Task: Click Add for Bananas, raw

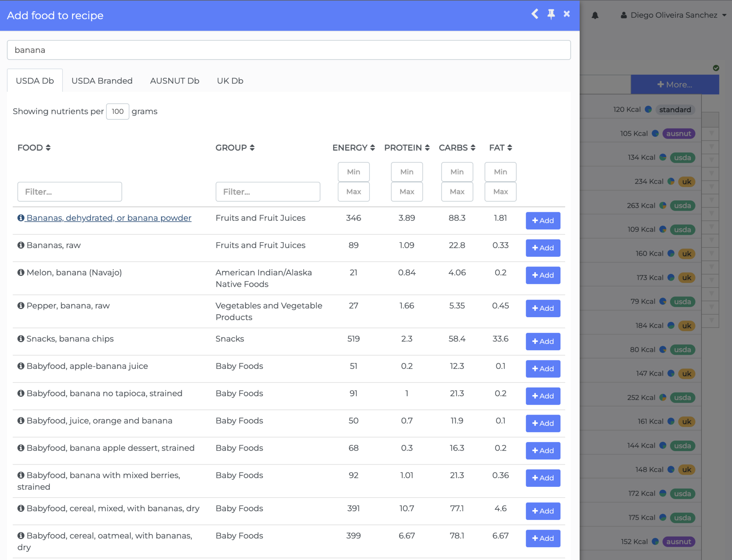Action: 543,248
